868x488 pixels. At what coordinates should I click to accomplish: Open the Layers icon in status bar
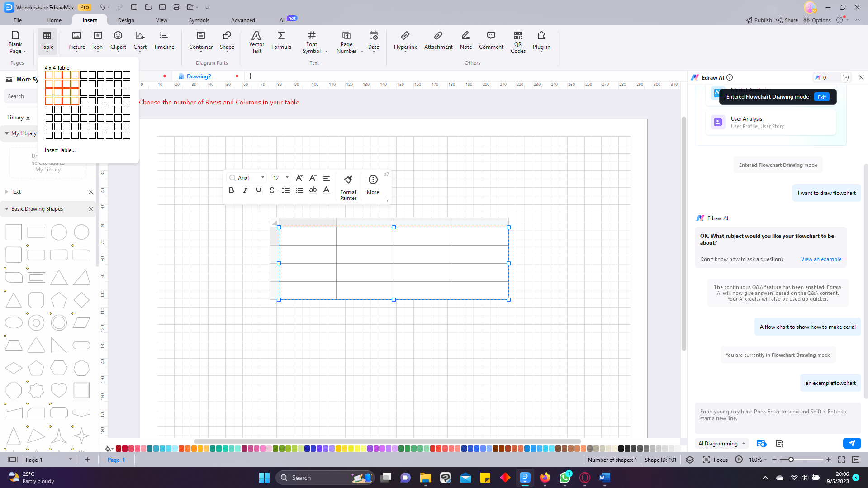[689, 460]
